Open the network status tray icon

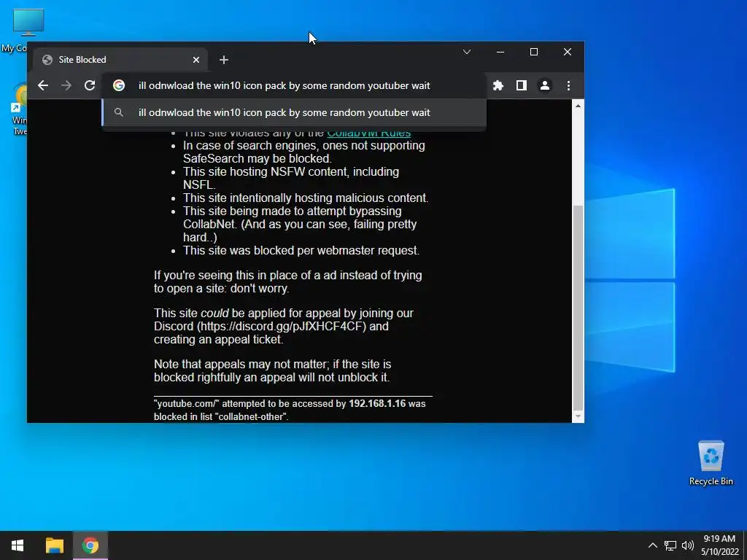670,545
